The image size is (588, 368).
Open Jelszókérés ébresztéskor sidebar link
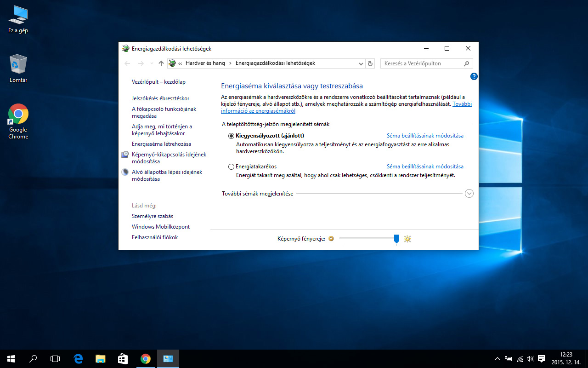[160, 98]
